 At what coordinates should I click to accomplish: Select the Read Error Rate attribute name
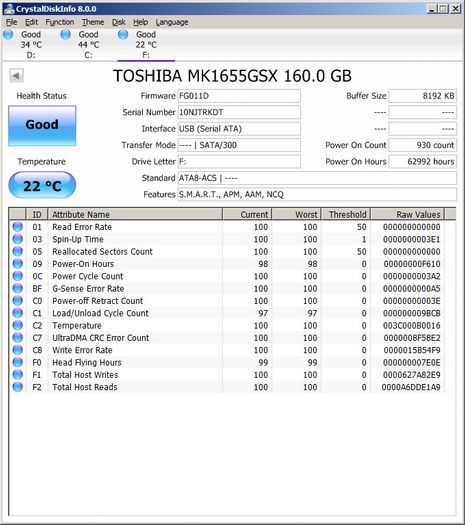pyautogui.click(x=82, y=227)
